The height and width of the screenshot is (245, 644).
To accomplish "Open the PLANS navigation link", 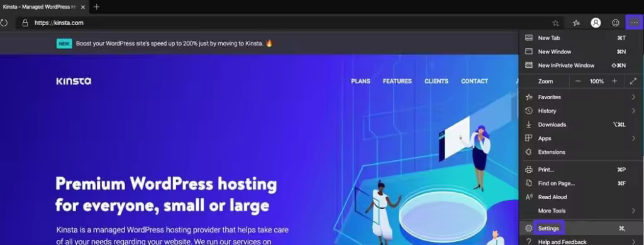I will tap(360, 81).
